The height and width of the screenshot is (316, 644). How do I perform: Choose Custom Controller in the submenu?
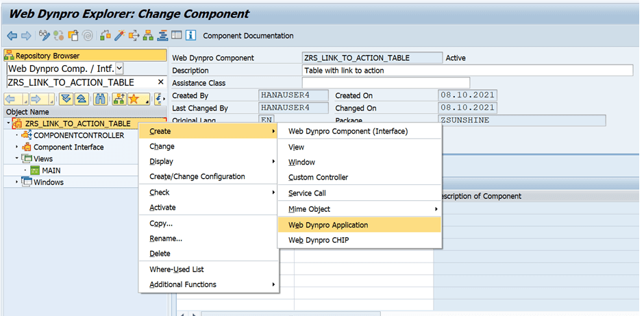(x=360, y=178)
